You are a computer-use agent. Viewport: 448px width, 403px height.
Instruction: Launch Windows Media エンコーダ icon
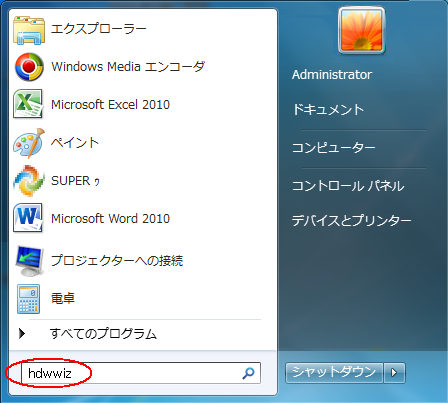point(29,67)
